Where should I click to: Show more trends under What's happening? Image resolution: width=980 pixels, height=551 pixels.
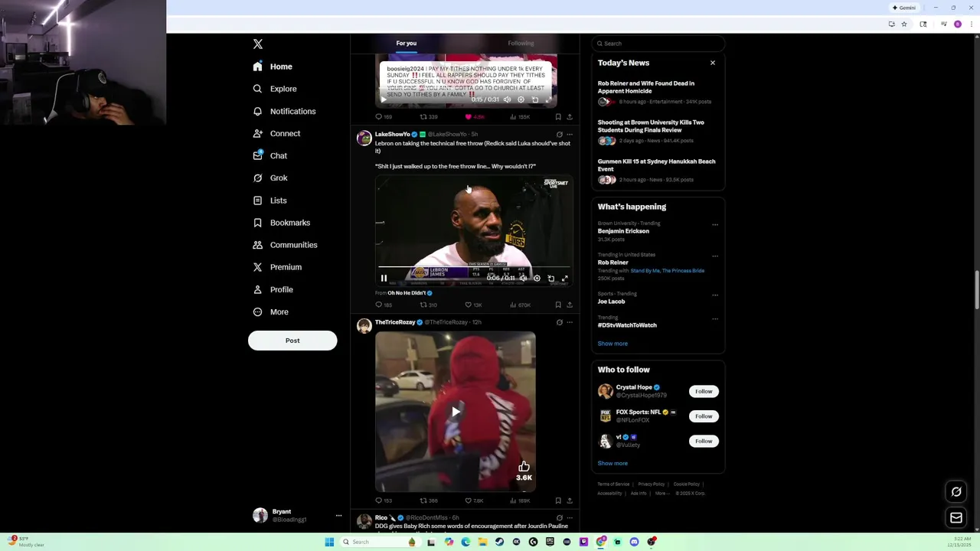(x=612, y=344)
